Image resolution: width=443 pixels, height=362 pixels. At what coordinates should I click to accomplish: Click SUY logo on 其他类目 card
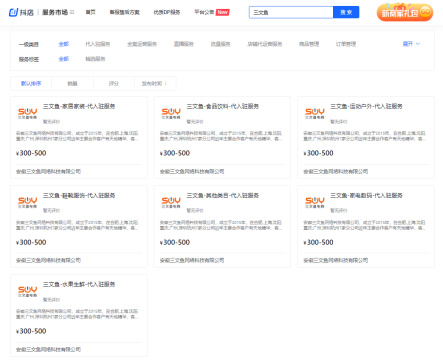tap(171, 202)
